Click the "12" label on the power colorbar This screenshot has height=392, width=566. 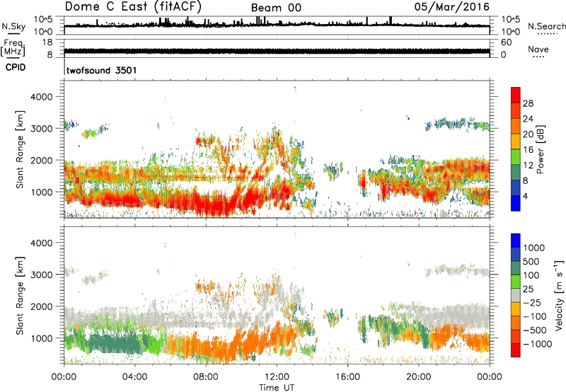pyautogui.click(x=528, y=166)
